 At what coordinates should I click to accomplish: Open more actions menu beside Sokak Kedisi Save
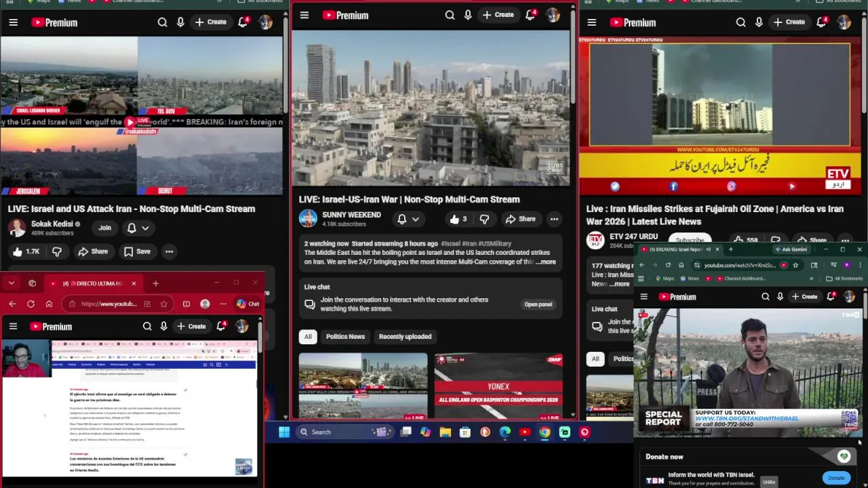[169, 251]
